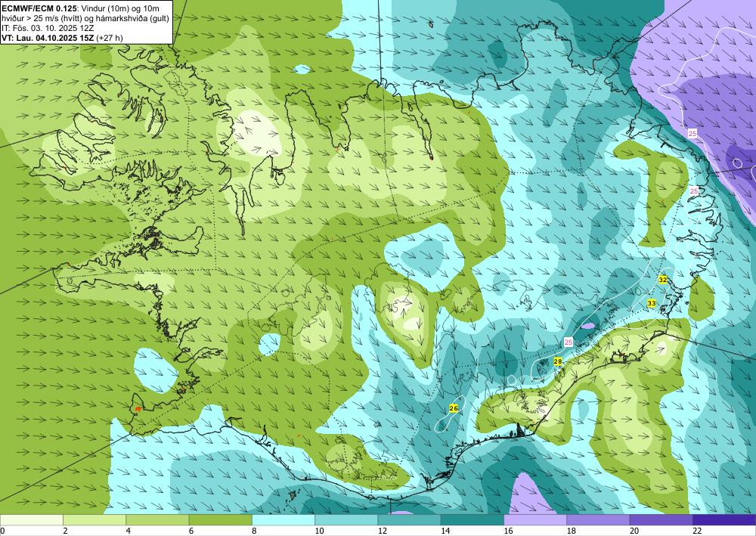Click the "25" contour label beside yellow 28
The image size is (756, 536).
[569, 342]
